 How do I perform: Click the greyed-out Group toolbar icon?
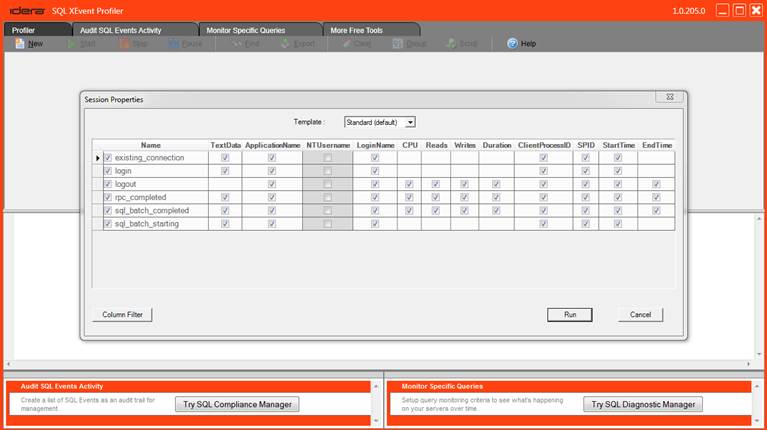397,44
